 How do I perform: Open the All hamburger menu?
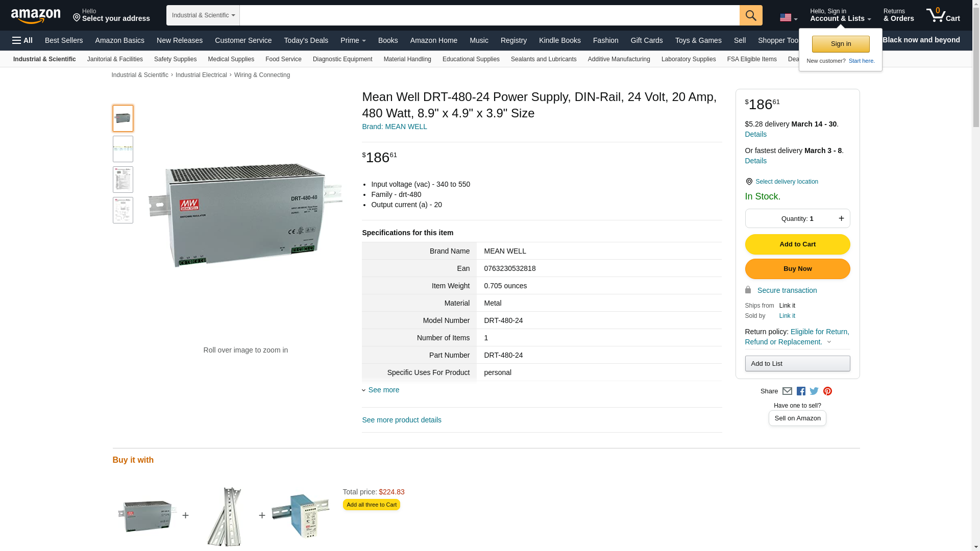(22, 40)
